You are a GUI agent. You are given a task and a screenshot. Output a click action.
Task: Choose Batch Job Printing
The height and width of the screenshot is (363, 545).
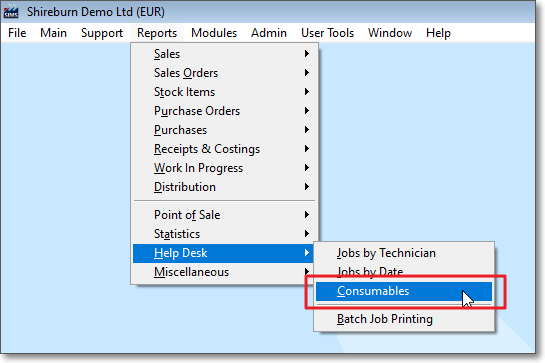[x=404, y=319]
